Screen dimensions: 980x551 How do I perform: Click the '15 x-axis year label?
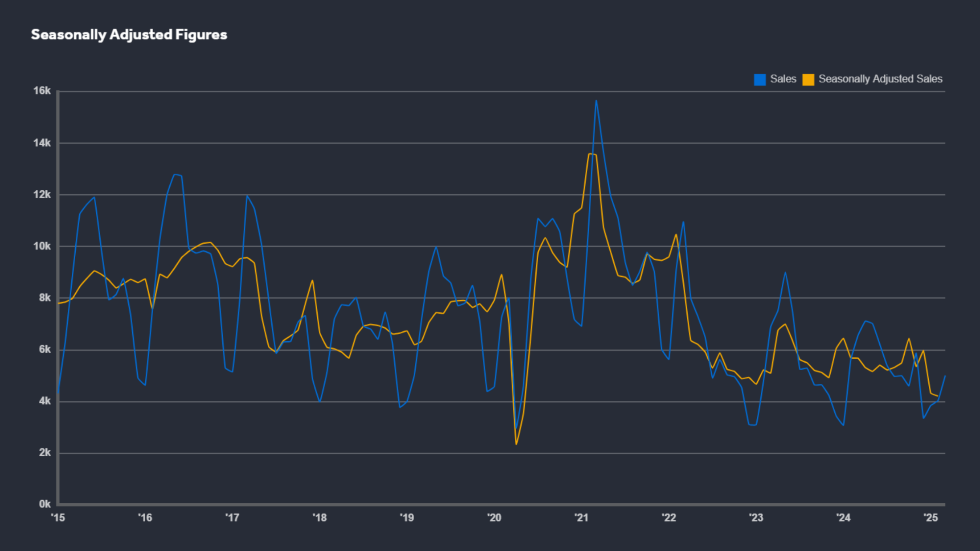58,518
